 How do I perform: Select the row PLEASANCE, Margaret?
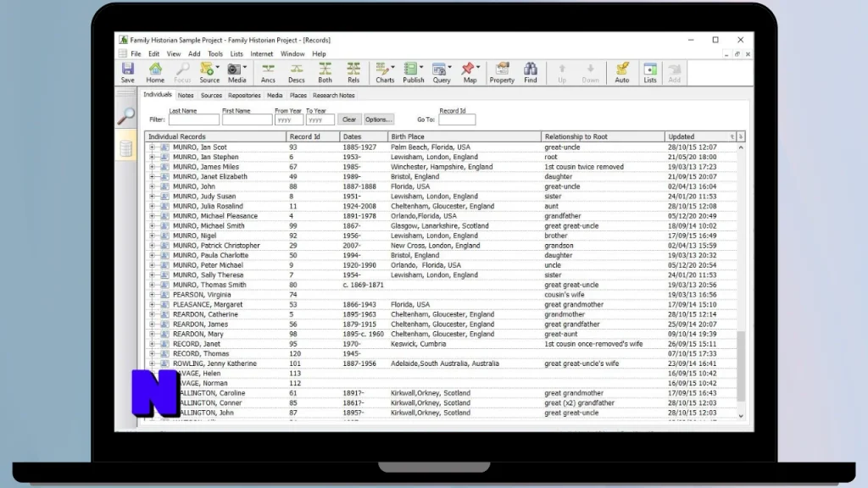(x=441, y=305)
